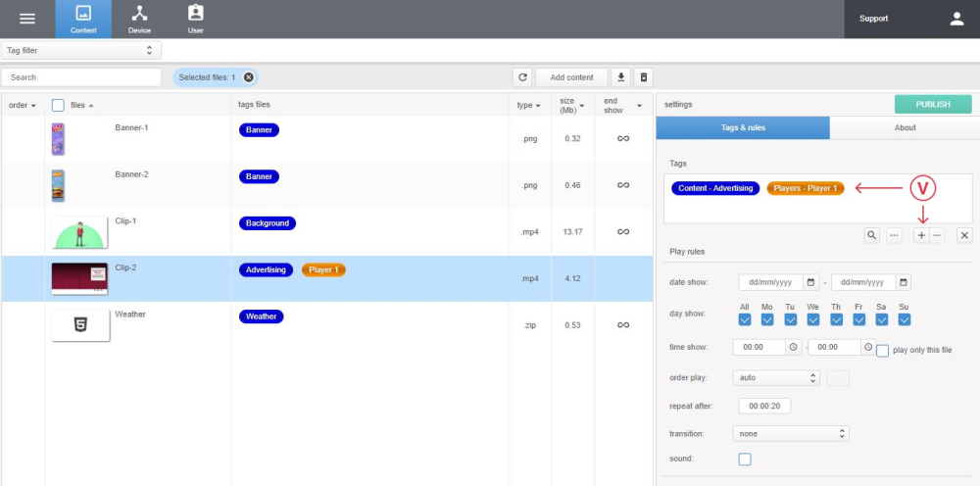Screen dimensions: 980x486
Task: Click the Content - Advertising tag
Action: pos(715,188)
